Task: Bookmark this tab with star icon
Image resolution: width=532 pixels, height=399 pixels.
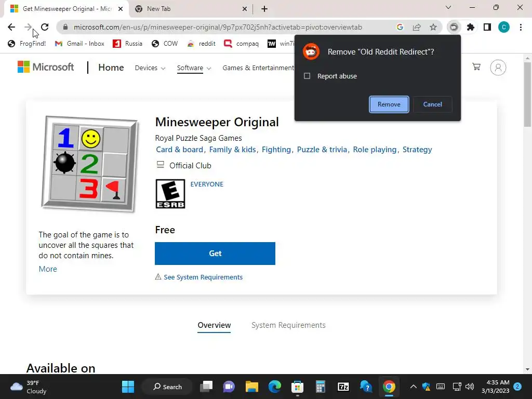Action: pyautogui.click(x=433, y=27)
